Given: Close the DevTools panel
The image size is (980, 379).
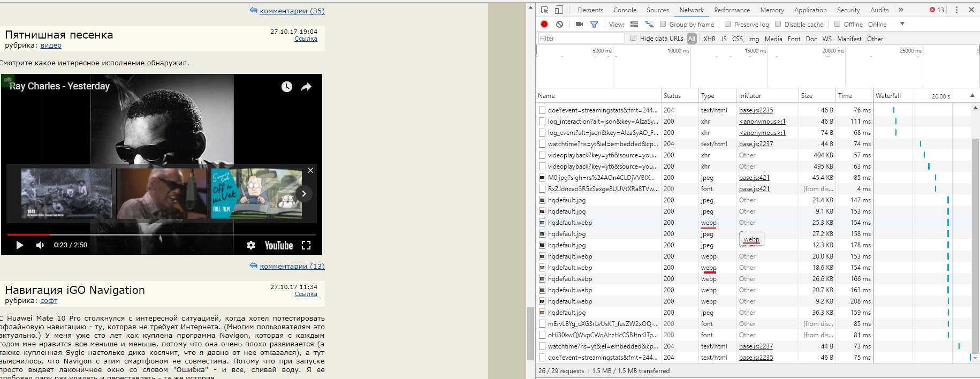Looking at the screenshot, I should pyautogui.click(x=971, y=10).
